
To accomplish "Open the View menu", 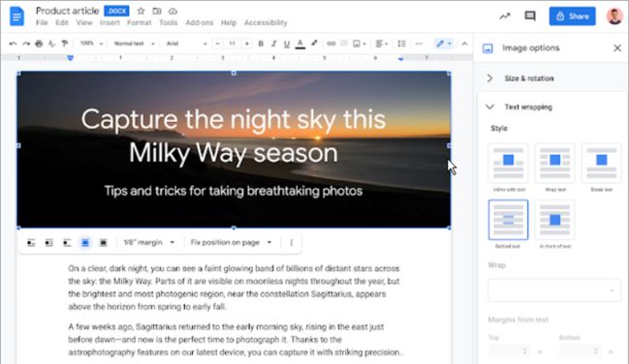I will click(x=84, y=23).
